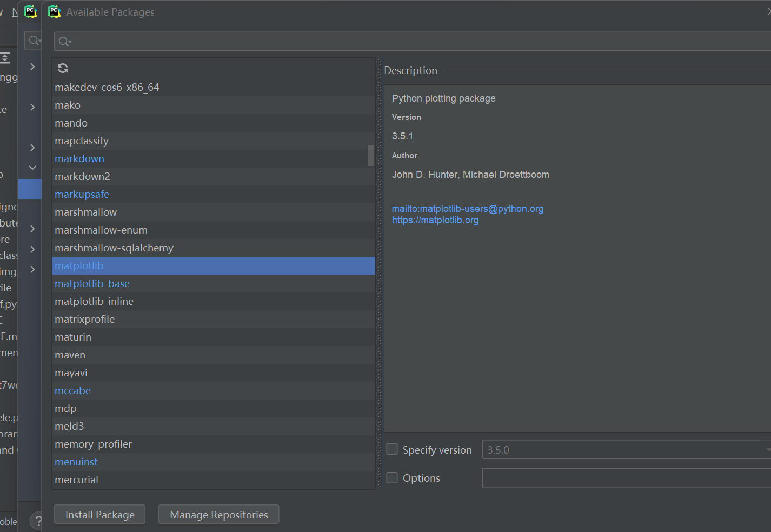The image size is (771, 532).
Task: Select the maven package
Action: (x=213, y=355)
